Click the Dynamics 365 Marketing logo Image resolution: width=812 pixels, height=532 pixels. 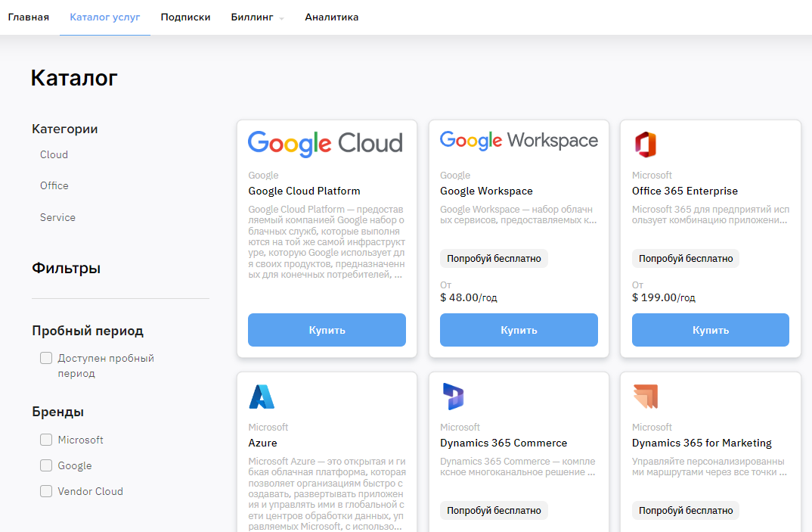click(x=646, y=397)
